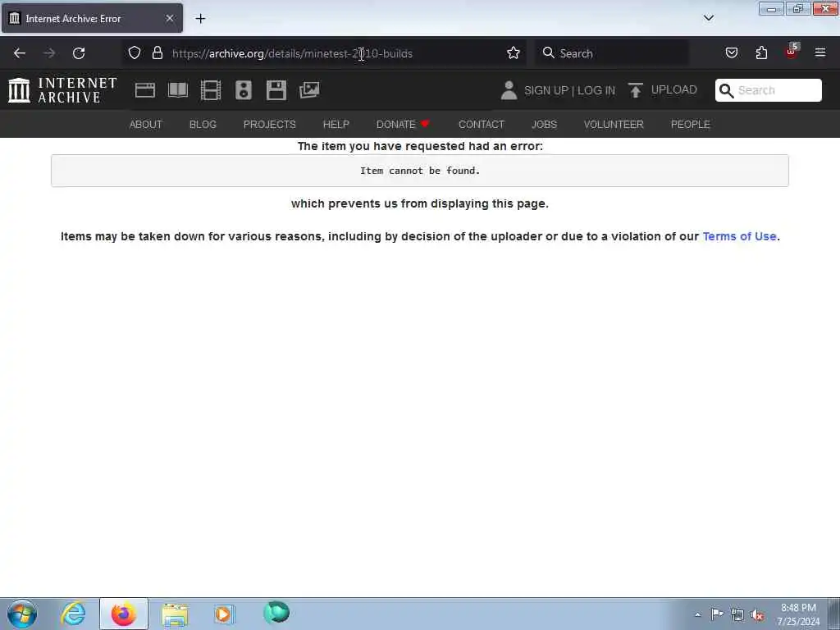Open the Firefox hamburger menu
This screenshot has height=630, width=840.
[820, 53]
